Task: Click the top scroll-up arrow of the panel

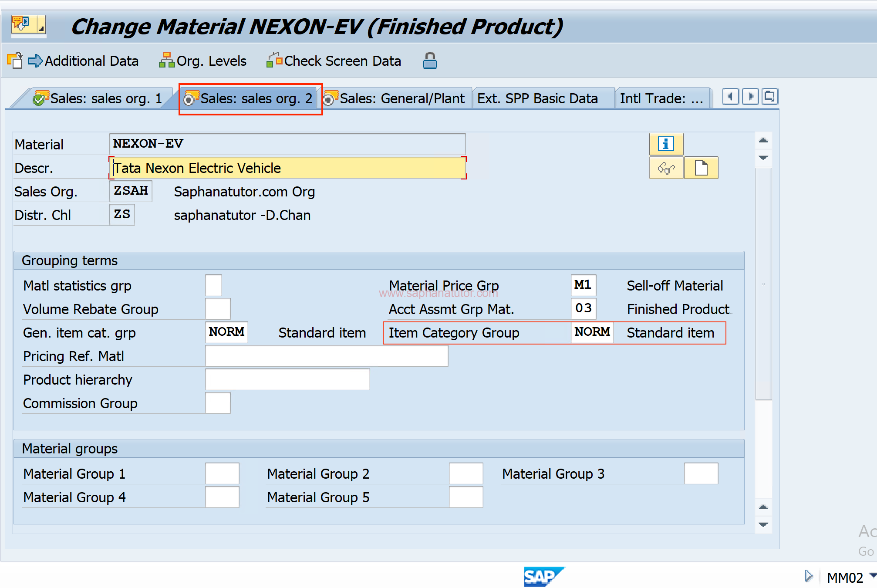Action: tap(763, 140)
